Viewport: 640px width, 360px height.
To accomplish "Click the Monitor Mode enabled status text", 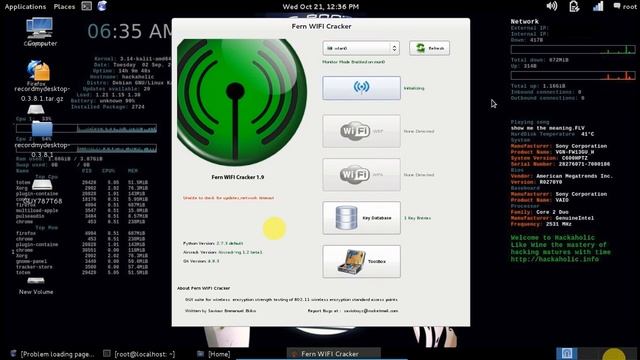I will point(353,62).
